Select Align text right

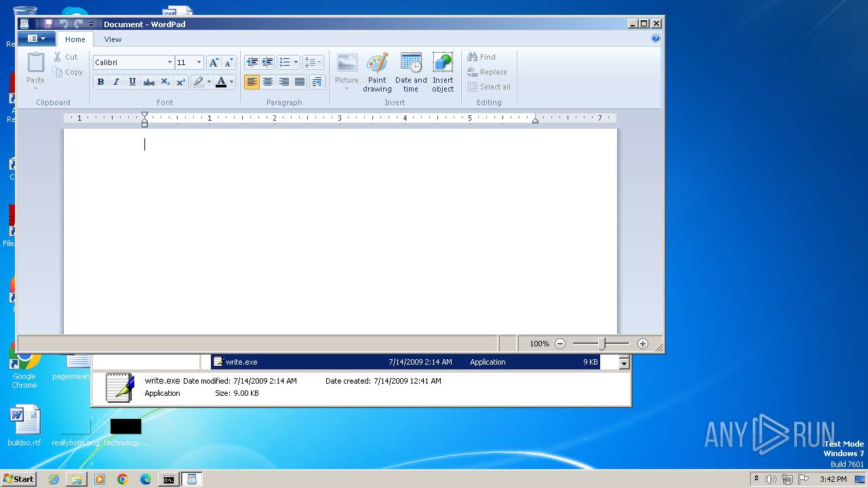coord(283,82)
